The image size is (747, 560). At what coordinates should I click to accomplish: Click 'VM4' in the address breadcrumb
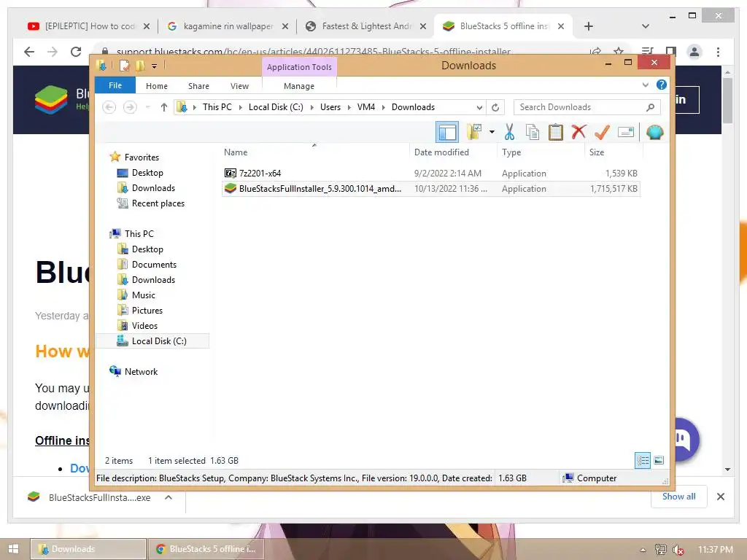[x=366, y=107]
